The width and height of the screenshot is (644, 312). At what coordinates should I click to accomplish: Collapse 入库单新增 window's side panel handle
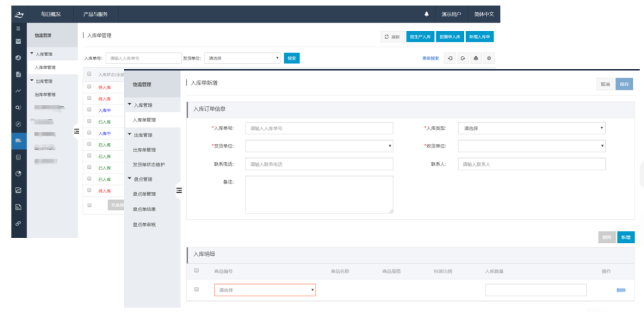[179, 190]
